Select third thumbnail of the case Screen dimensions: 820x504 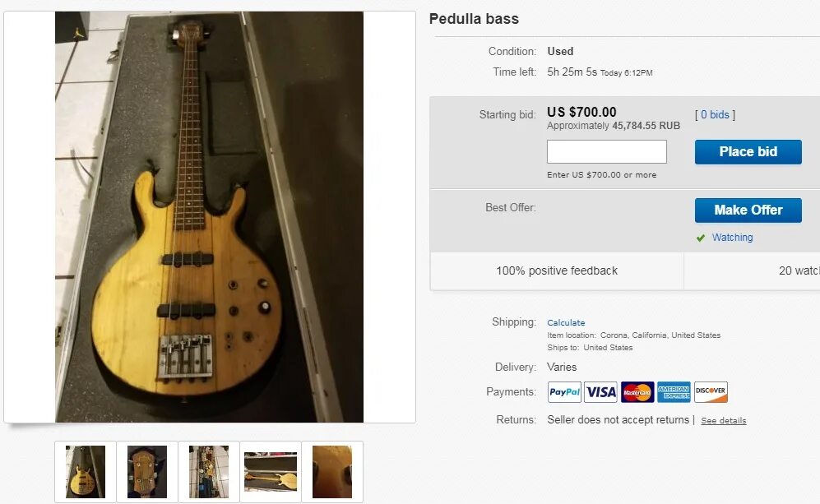point(209,472)
